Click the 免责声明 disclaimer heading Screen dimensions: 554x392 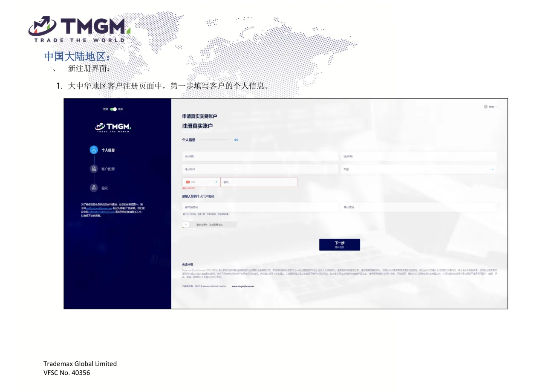pos(188,265)
